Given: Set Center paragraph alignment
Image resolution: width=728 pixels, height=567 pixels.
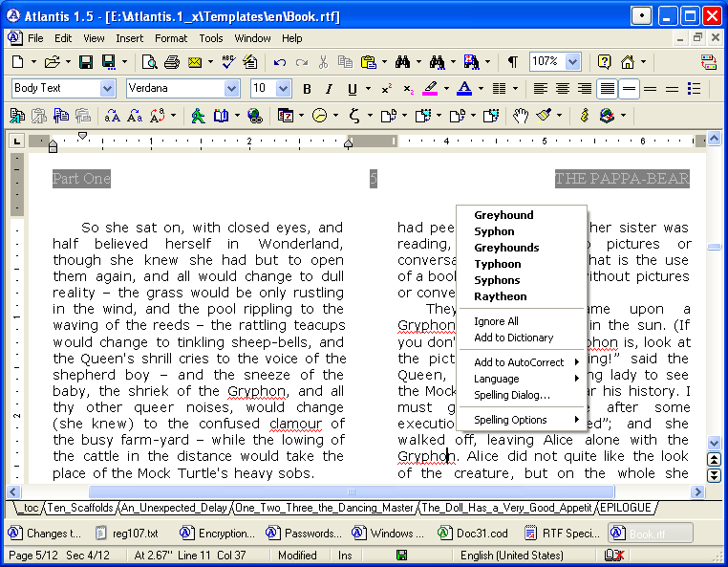Looking at the screenshot, I should tap(563, 88).
